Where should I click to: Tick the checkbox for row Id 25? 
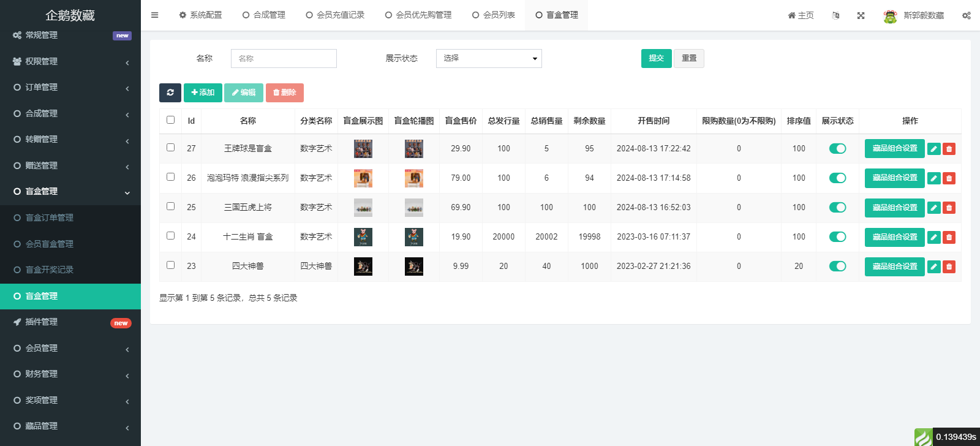[170, 206]
